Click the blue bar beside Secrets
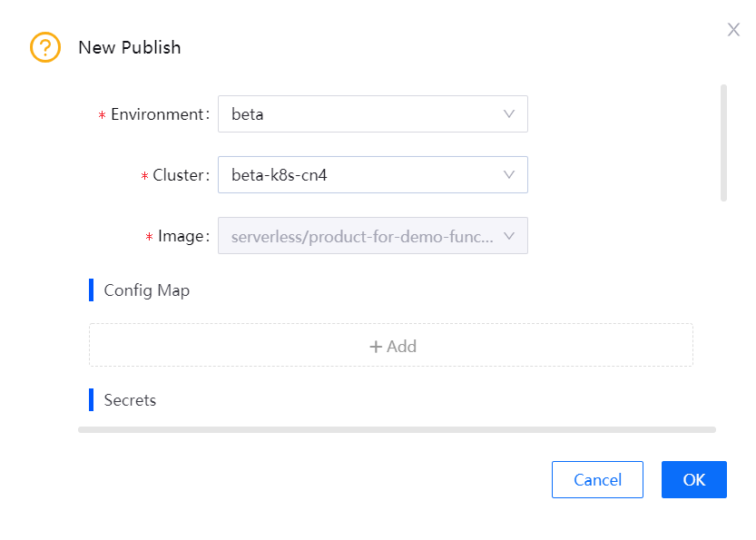This screenshot has width=756, height=540. (91, 399)
